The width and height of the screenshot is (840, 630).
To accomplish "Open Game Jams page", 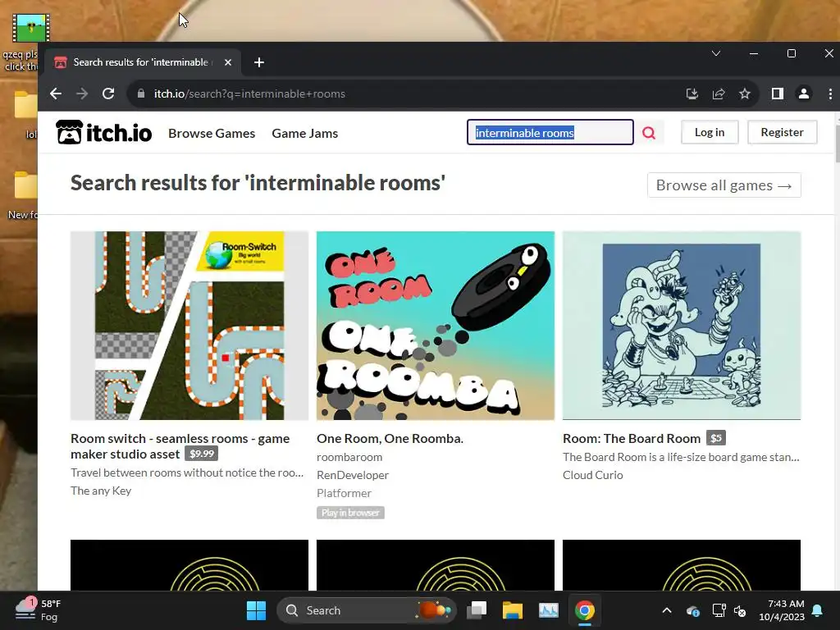I will [305, 134].
